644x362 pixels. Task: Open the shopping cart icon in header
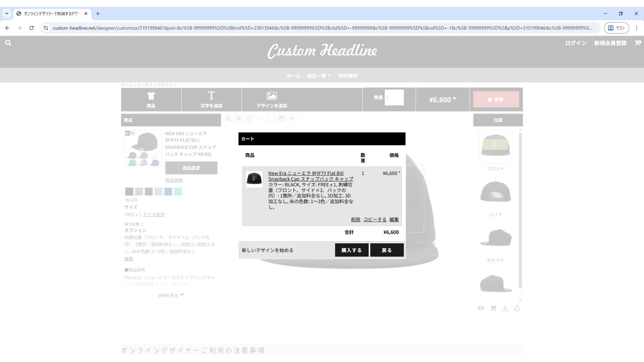point(638,43)
